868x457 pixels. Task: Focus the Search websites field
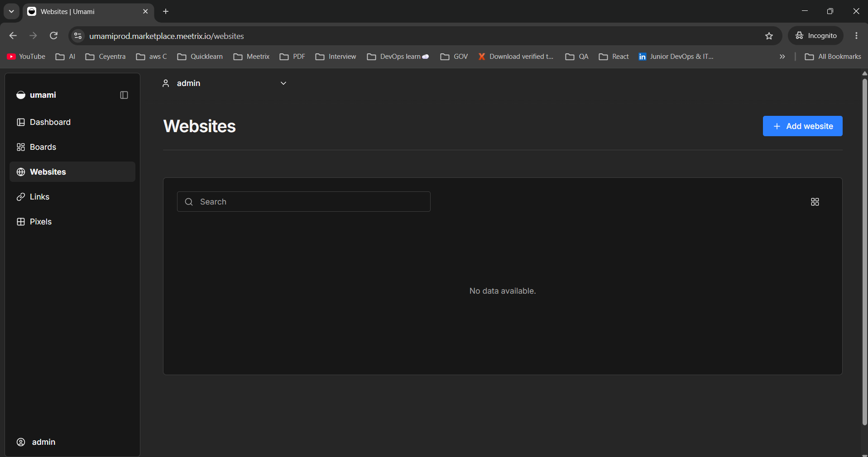tap(304, 202)
